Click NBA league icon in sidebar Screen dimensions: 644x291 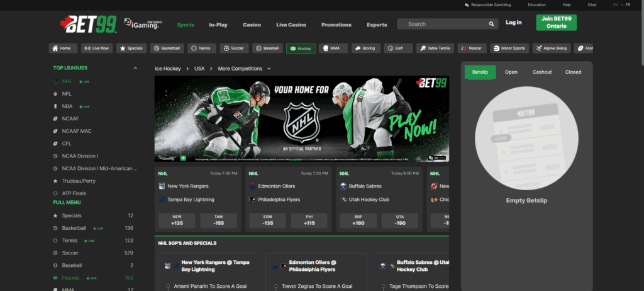click(55, 106)
